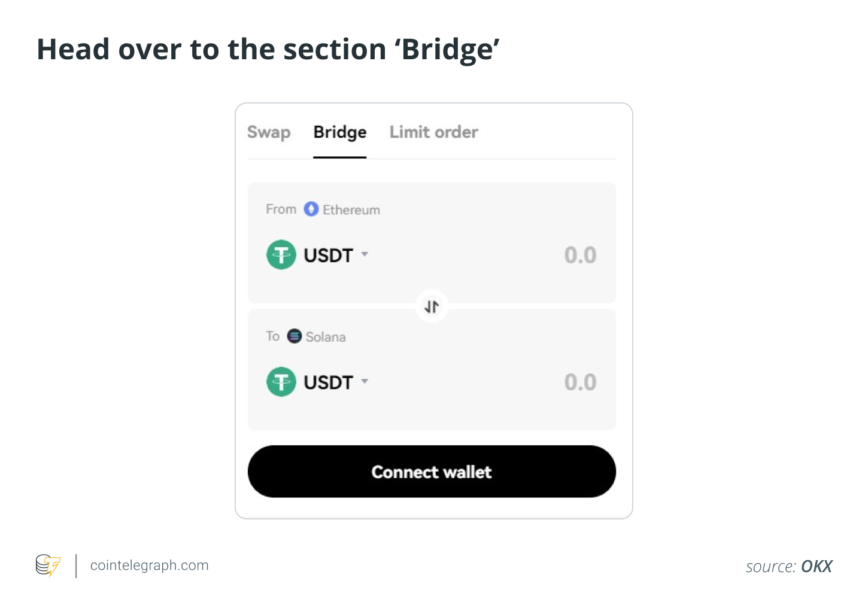Select the Bridge tab
868x614 pixels.
[x=339, y=132]
